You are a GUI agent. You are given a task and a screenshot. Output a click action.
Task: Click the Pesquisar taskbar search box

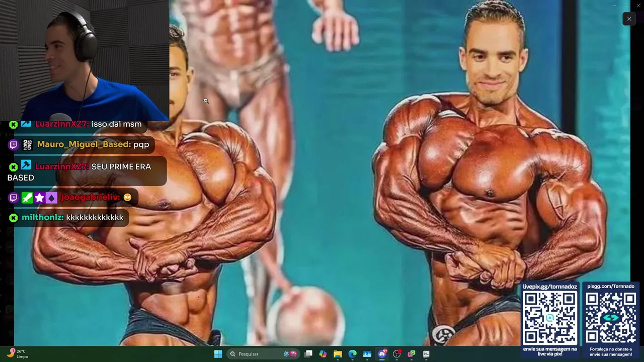point(264,354)
